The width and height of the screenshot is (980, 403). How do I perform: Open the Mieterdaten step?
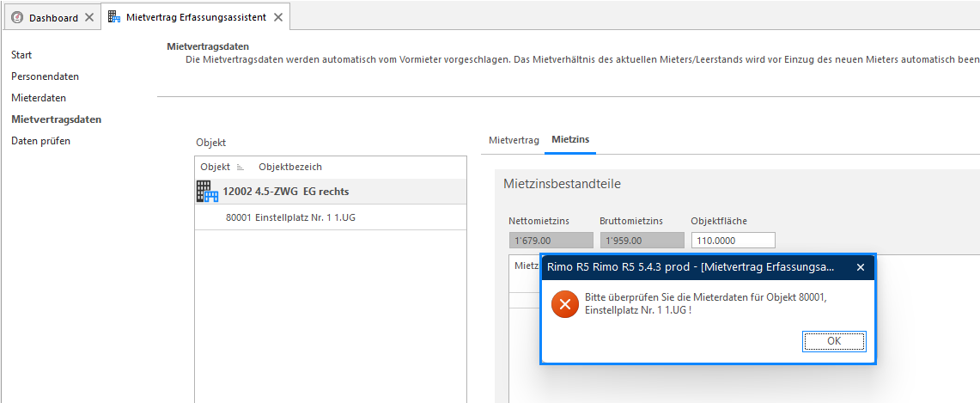click(x=39, y=98)
